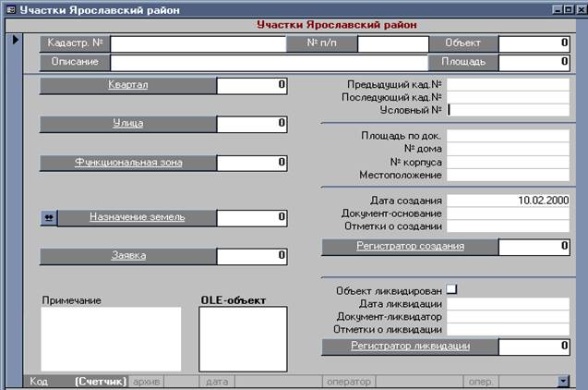Open the Заявка button
The height and width of the screenshot is (390, 588).
[x=128, y=256]
